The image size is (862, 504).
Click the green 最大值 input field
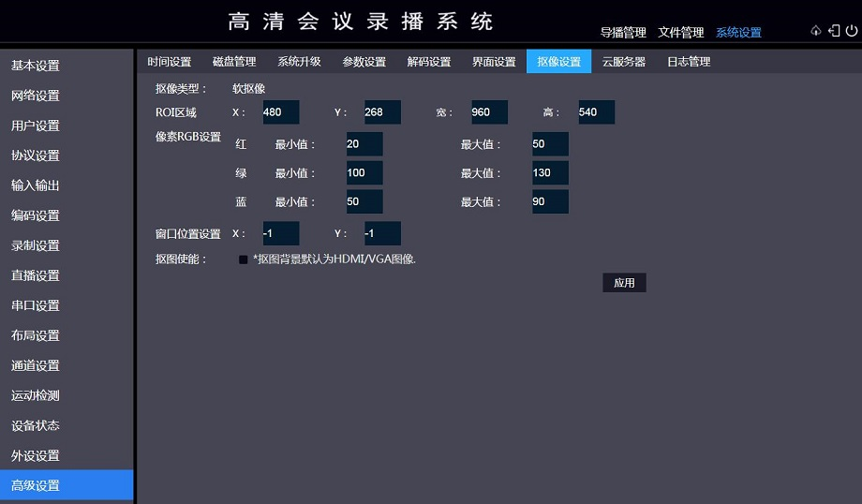(550, 173)
